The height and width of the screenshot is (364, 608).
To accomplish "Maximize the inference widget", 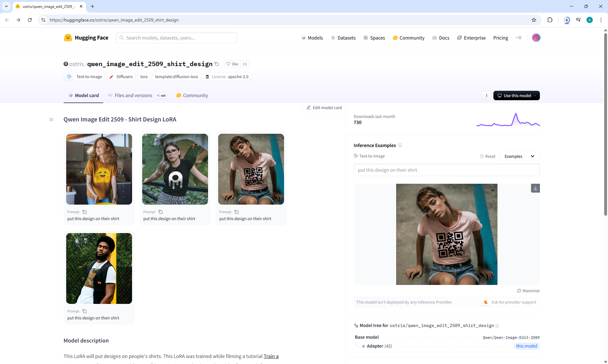I will [528, 291].
